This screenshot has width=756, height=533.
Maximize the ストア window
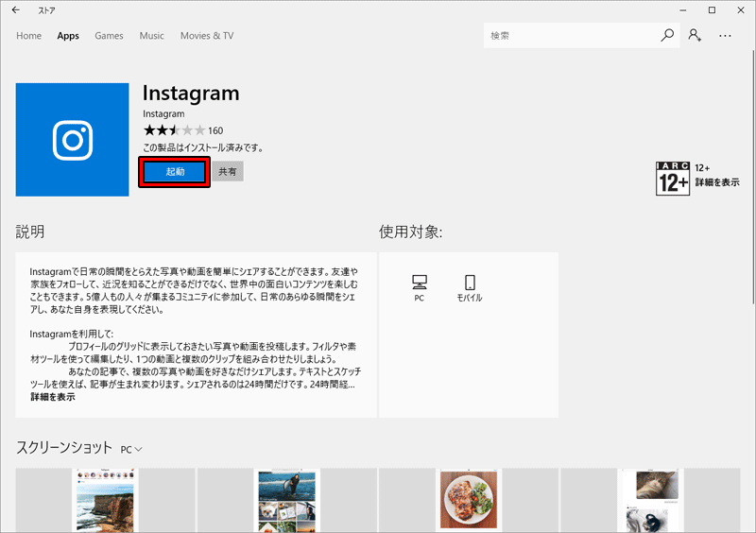[713, 10]
